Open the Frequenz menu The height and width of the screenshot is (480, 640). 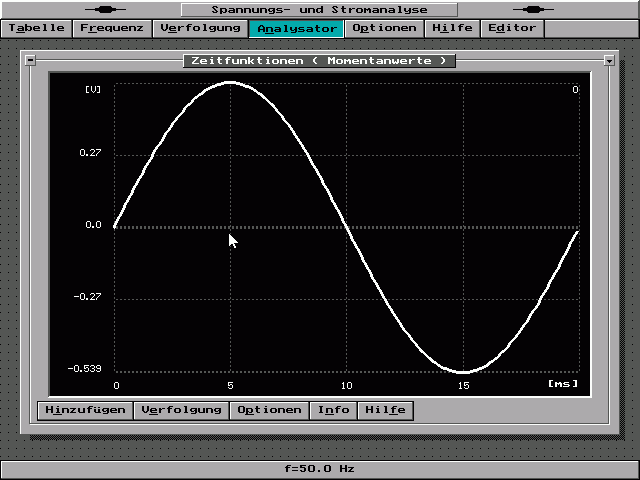pyautogui.click(x=111, y=28)
